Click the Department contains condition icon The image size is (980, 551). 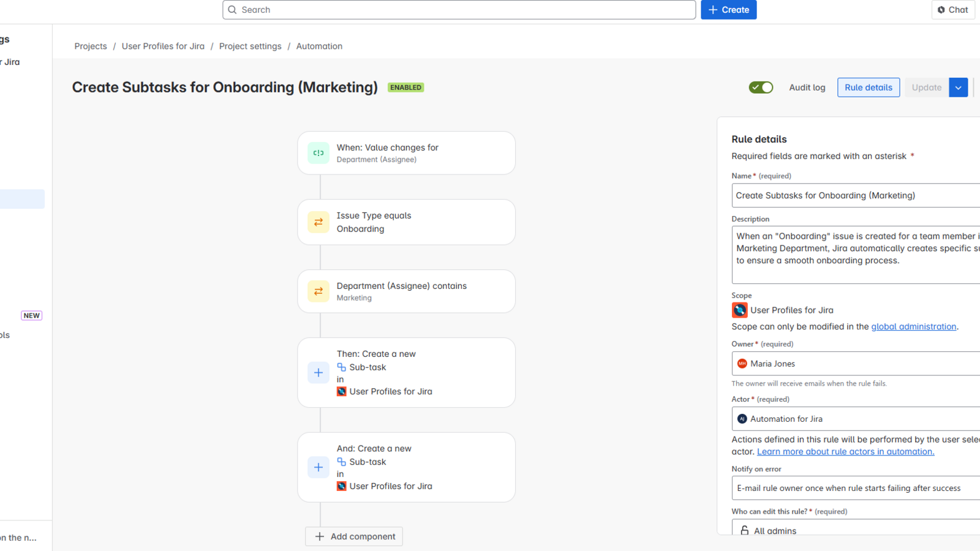pyautogui.click(x=318, y=291)
